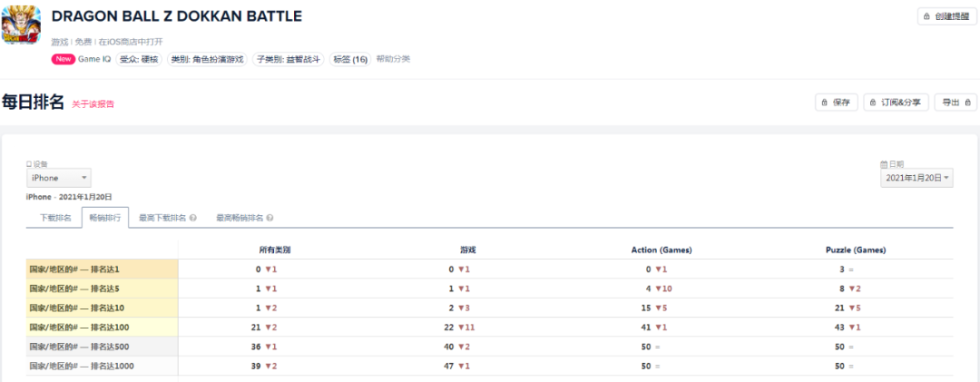
Task: Switch to the 下载排名 tab
Action: (x=55, y=218)
